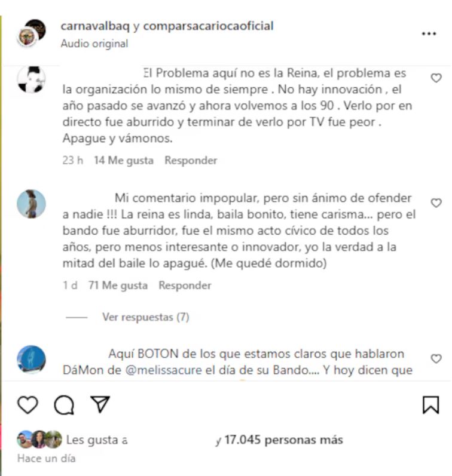Like the 'El Problema aquí' comment

click(436, 78)
